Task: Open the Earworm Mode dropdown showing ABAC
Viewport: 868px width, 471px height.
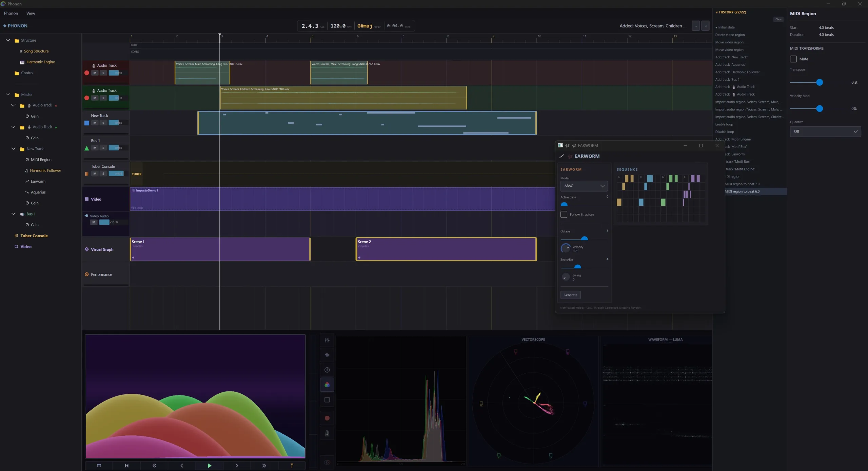Action: (584, 186)
